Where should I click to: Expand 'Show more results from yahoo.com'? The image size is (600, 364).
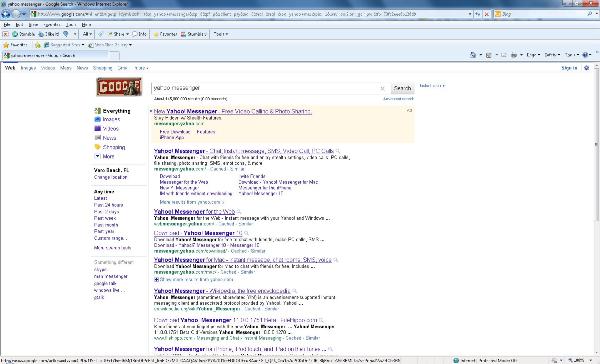[x=194, y=279]
